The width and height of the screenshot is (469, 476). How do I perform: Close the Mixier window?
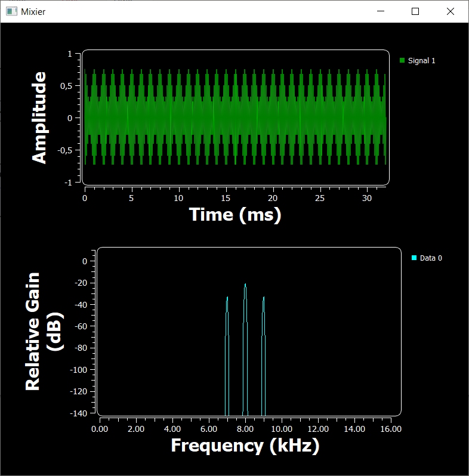click(451, 11)
